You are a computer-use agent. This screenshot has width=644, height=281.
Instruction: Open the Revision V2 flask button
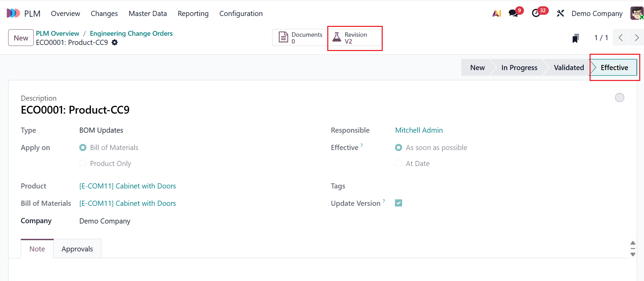pos(354,38)
